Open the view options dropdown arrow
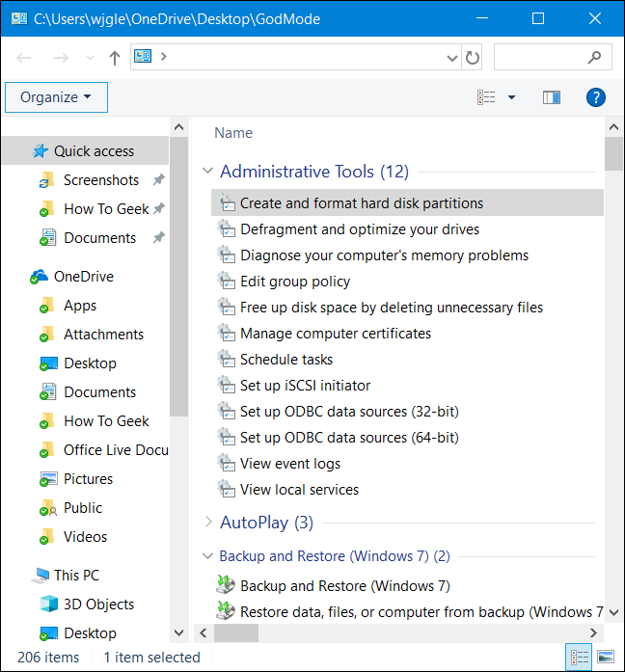625x672 pixels. [x=511, y=97]
